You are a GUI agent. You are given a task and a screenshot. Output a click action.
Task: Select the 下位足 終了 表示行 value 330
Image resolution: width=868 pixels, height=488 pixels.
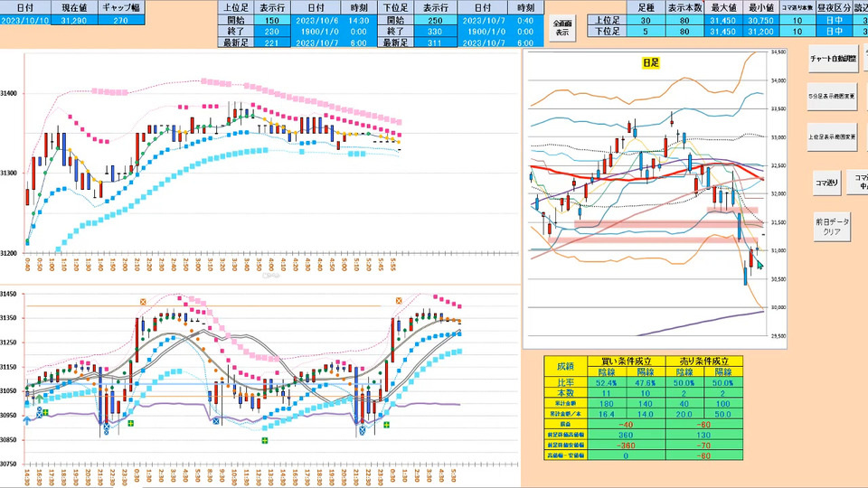pos(435,32)
